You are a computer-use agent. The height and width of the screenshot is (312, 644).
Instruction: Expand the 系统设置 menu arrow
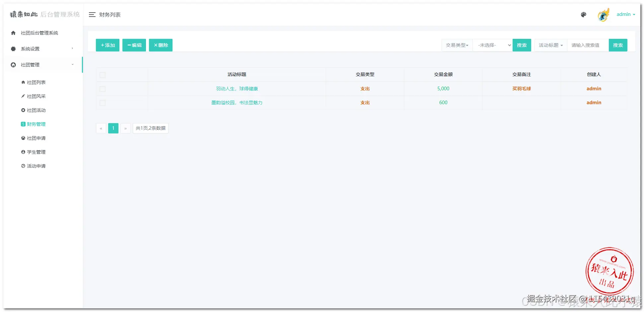click(72, 48)
